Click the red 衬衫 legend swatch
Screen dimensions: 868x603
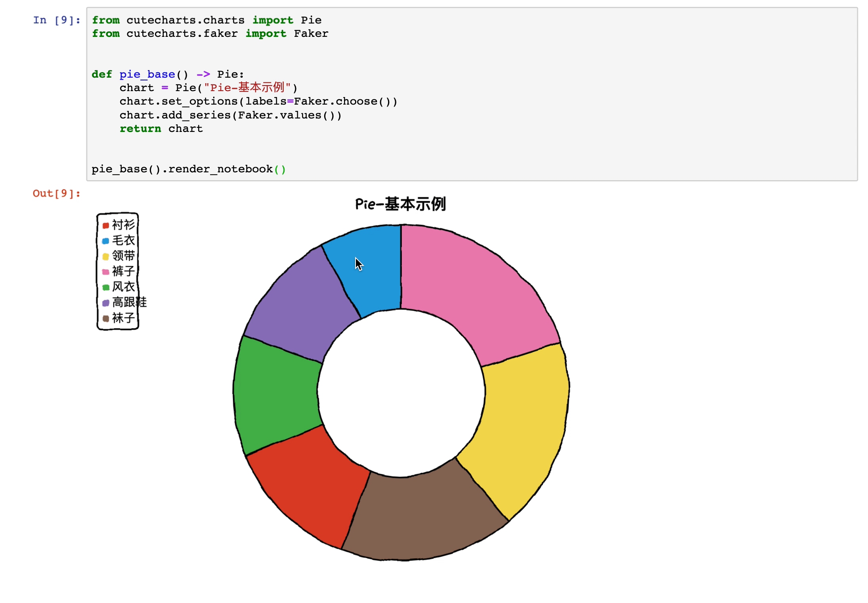[x=105, y=225]
